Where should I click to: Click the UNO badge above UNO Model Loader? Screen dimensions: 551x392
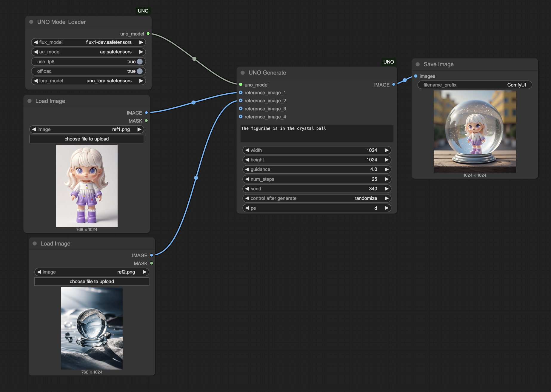pyautogui.click(x=143, y=11)
